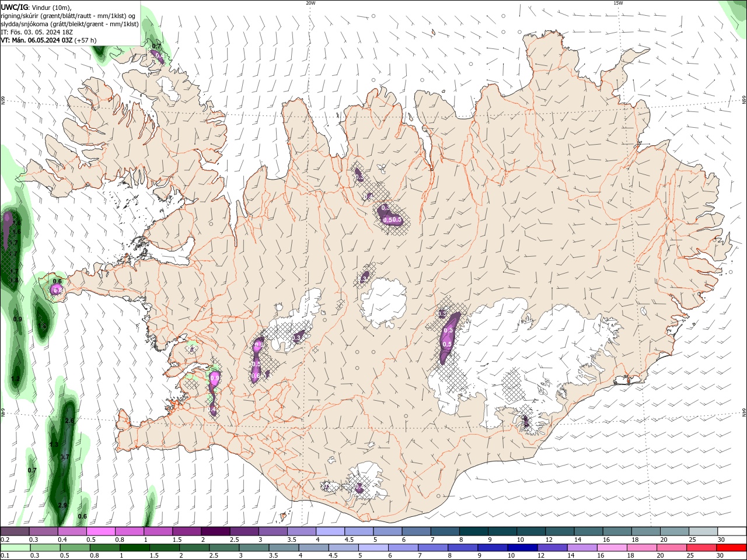Click the '3.7' rain value off the southwest coast

65,457
